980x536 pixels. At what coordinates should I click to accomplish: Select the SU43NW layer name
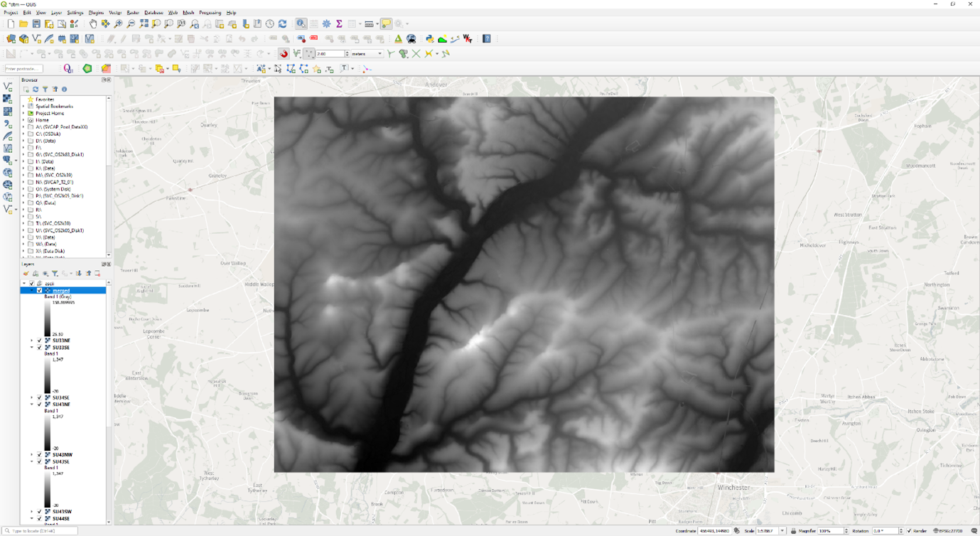click(62, 455)
